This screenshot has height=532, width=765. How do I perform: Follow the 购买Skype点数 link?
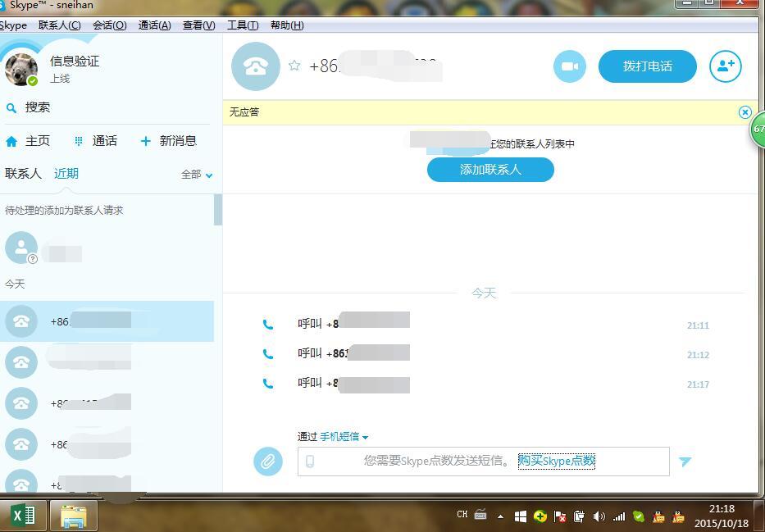tap(556, 461)
